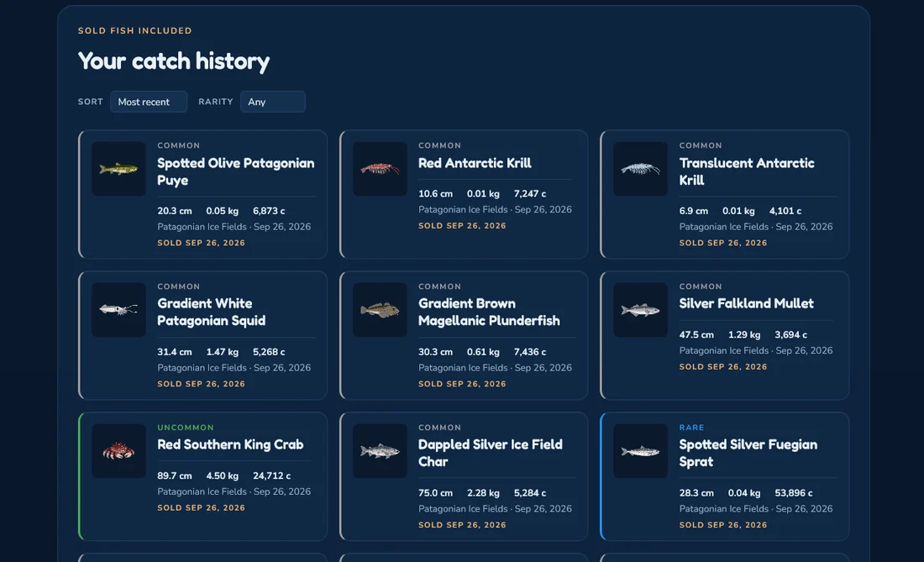Viewport: 924px width, 562px height.
Task: Select the Gradient White Patagonian Squid title
Action: (x=212, y=313)
